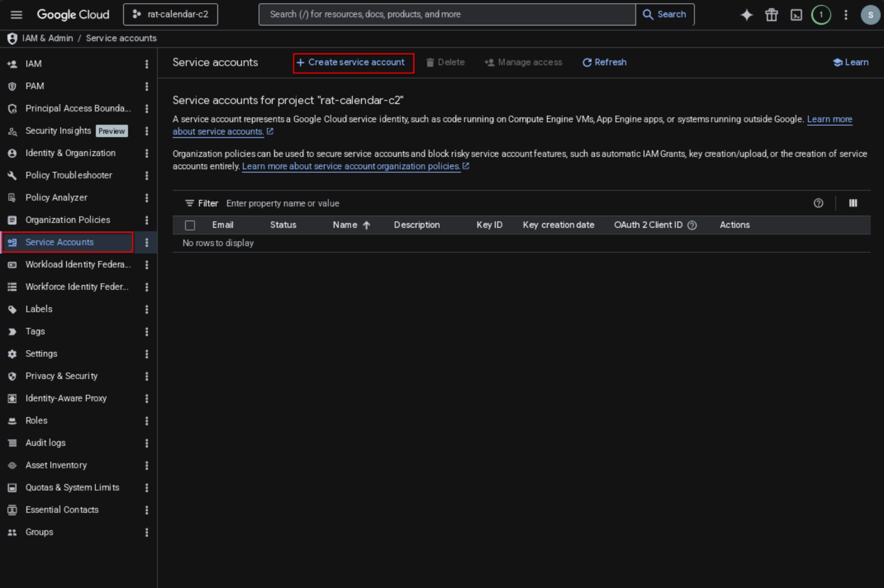Screen dimensions: 884x588
Task: Toggle the select-all rows checkbox
Action: tap(190, 226)
